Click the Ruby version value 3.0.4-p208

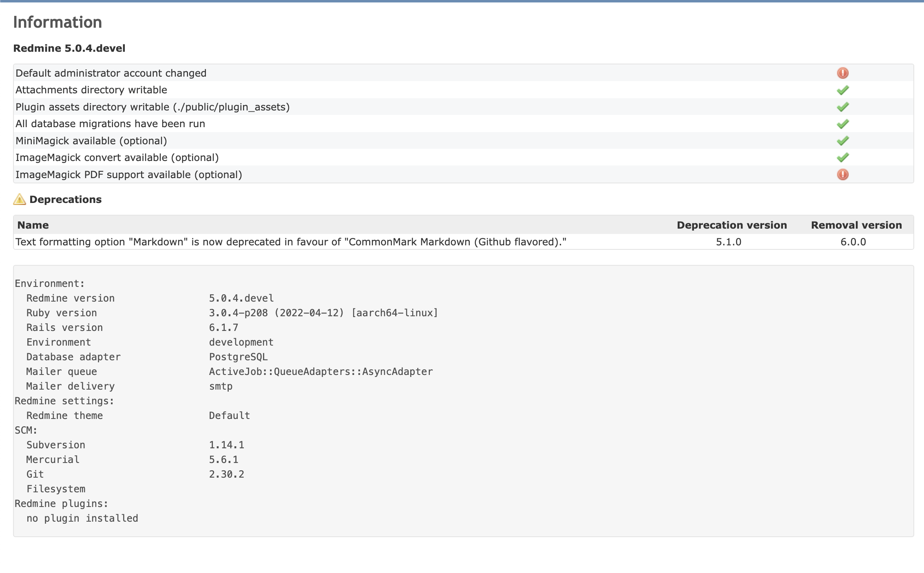(323, 313)
